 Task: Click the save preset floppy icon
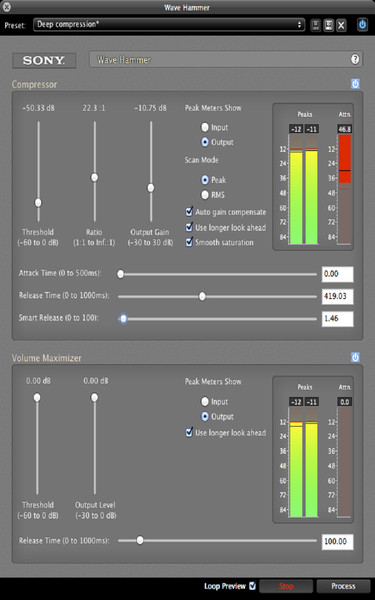[328, 25]
